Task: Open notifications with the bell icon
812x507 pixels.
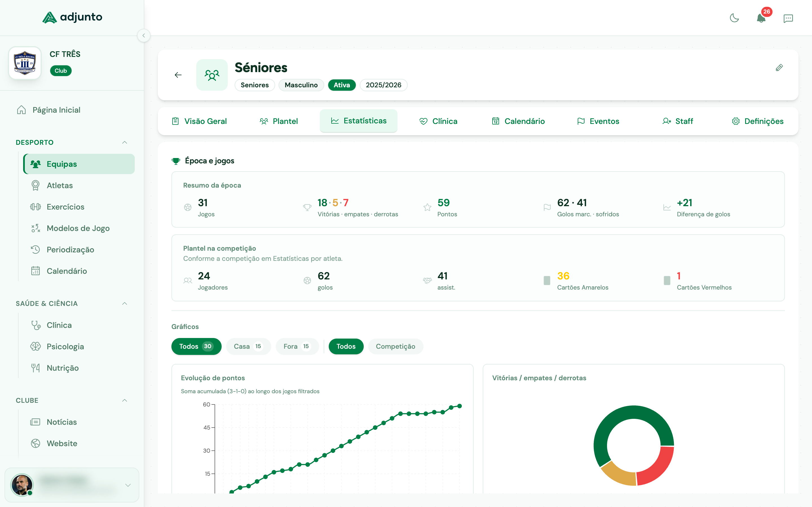Action: pyautogui.click(x=761, y=19)
